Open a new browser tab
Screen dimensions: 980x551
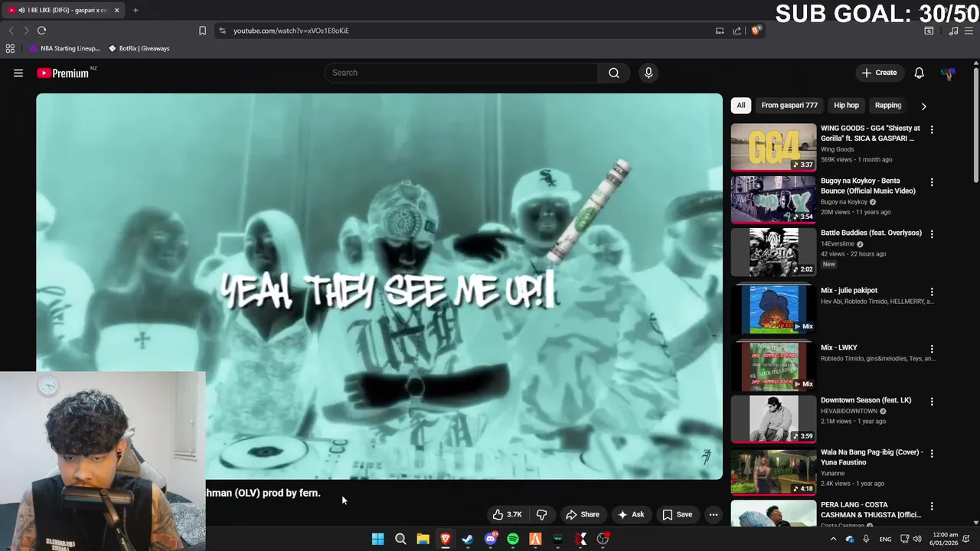136,10
